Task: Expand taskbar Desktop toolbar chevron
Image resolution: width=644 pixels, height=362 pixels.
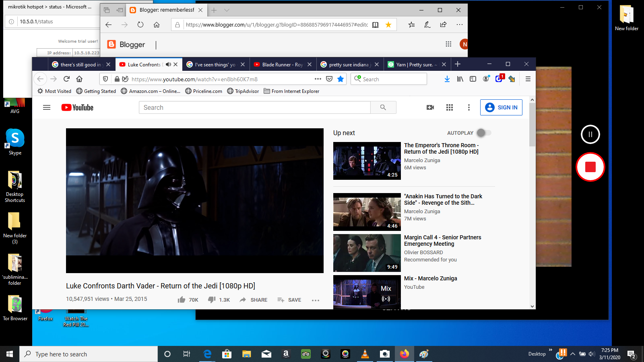Action: (550, 350)
